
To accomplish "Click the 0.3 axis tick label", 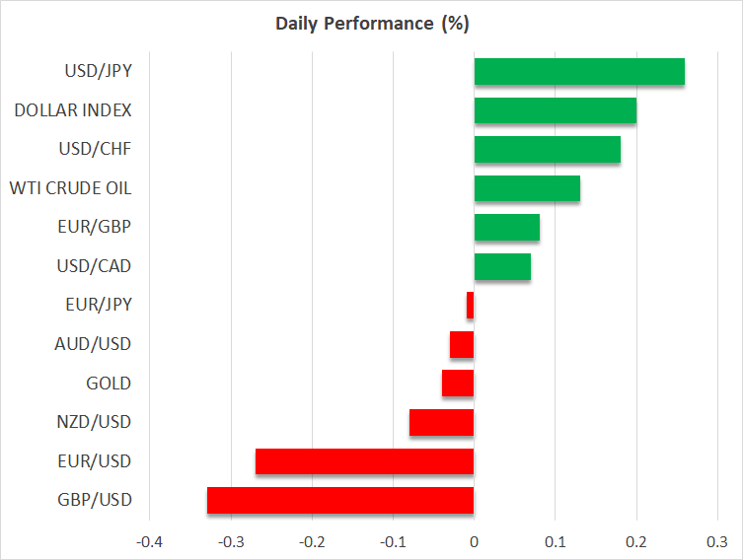I will click(x=716, y=541).
